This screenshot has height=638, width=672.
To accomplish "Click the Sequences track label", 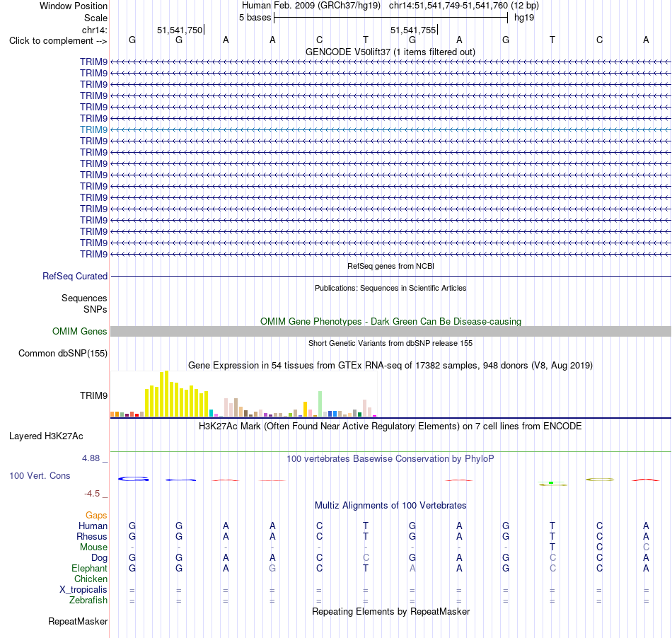I will tap(84, 298).
